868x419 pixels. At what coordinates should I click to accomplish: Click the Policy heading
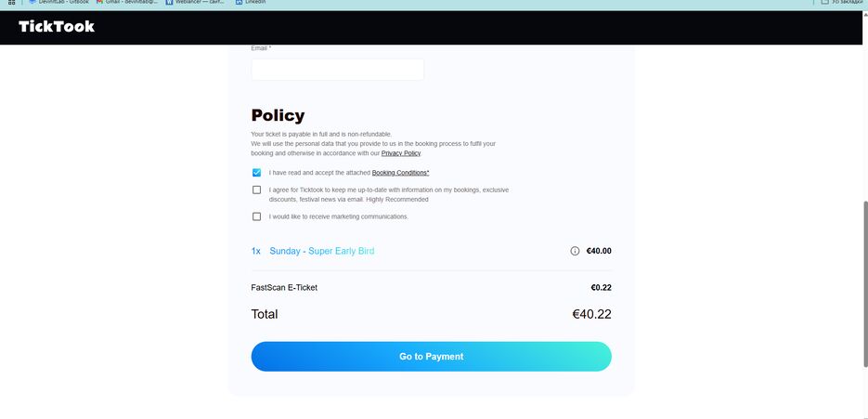coord(278,115)
